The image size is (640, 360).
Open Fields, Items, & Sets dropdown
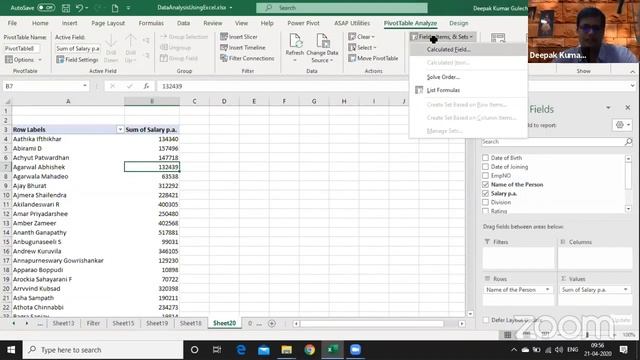coord(442,37)
